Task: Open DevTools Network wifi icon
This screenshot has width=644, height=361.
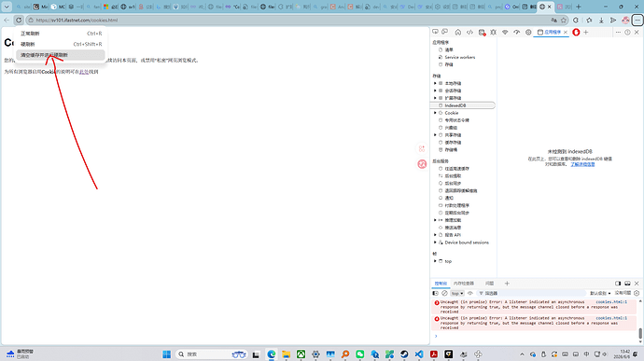Action: tap(505, 32)
